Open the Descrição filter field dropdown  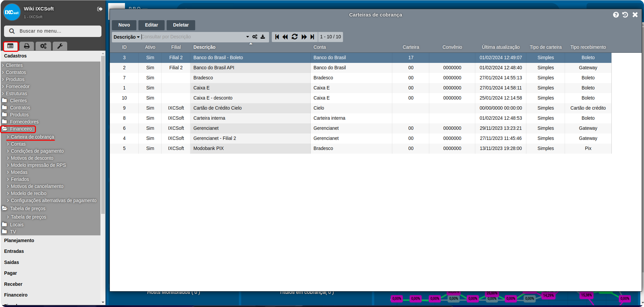pyautogui.click(x=126, y=37)
